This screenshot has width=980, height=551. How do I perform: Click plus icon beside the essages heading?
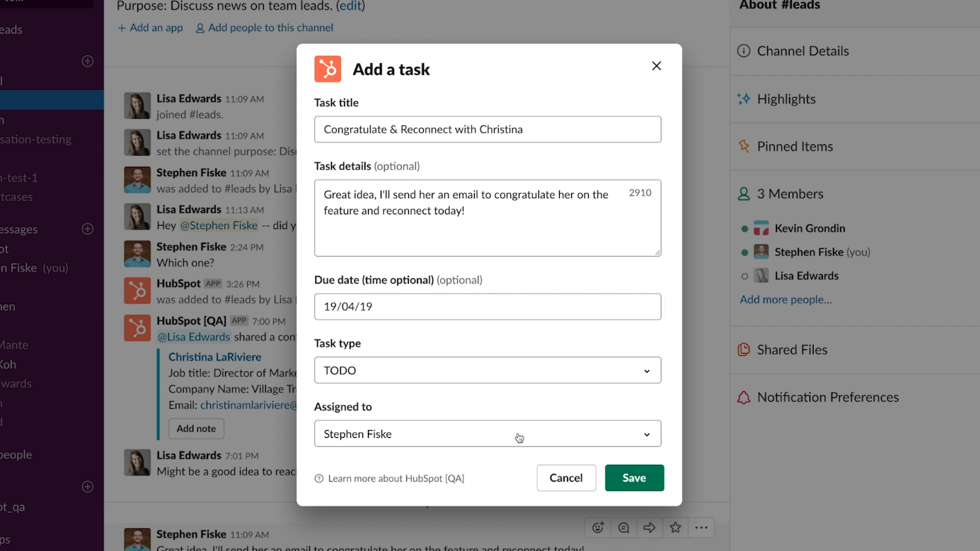tap(88, 229)
